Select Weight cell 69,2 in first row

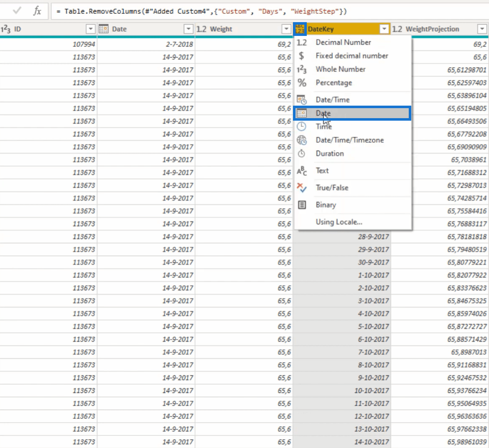[244, 44]
